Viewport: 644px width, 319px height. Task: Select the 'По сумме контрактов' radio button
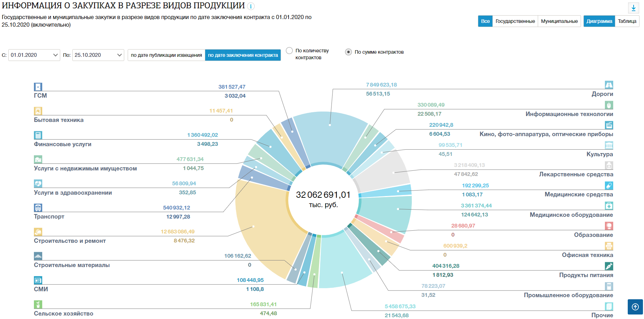coord(348,52)
